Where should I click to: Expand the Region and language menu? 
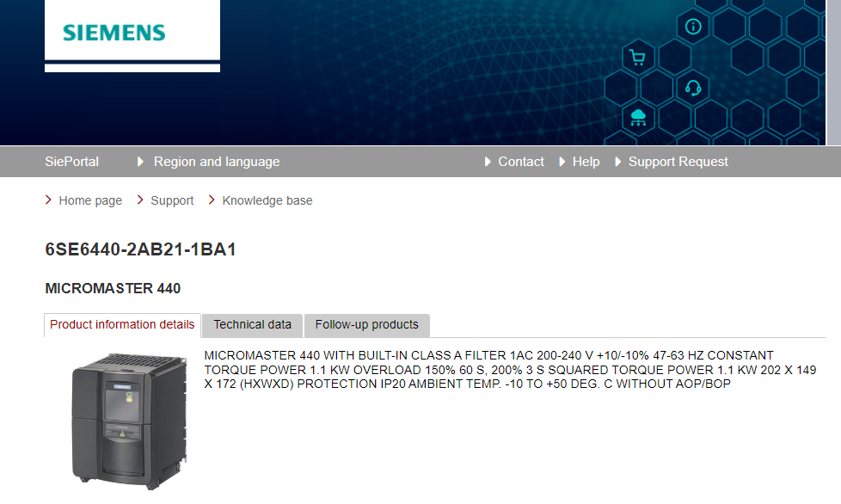click(x=216, y=162)
